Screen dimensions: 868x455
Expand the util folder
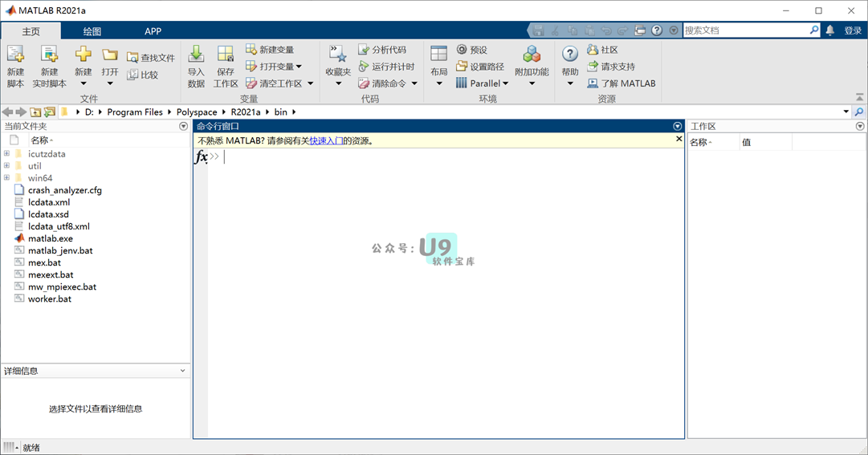tap(6, 165)
